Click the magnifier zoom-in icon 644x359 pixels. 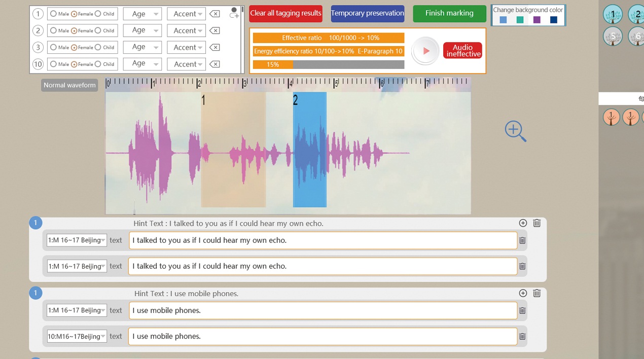515,131
